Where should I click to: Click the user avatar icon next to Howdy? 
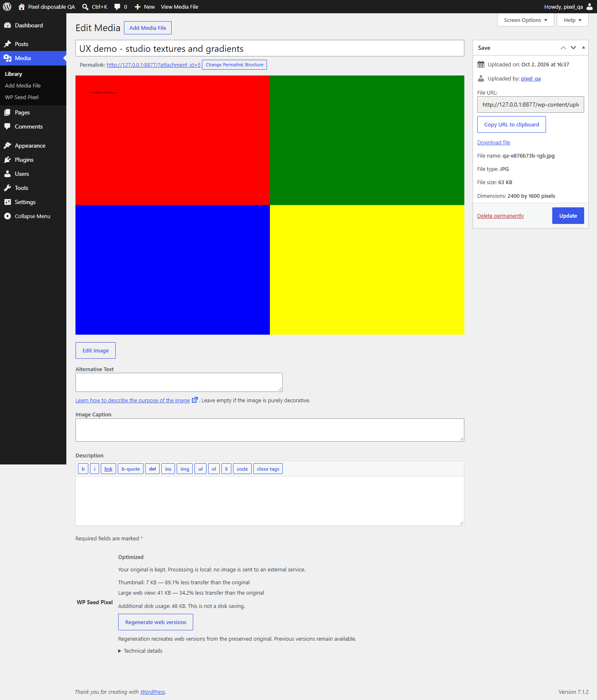pyautogui.click(x=590, y=7)
